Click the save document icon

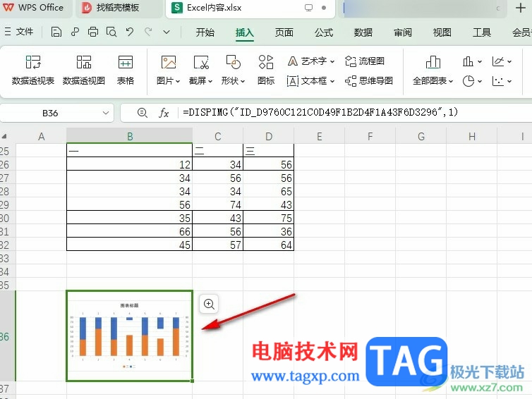click(x=56, y=32)
